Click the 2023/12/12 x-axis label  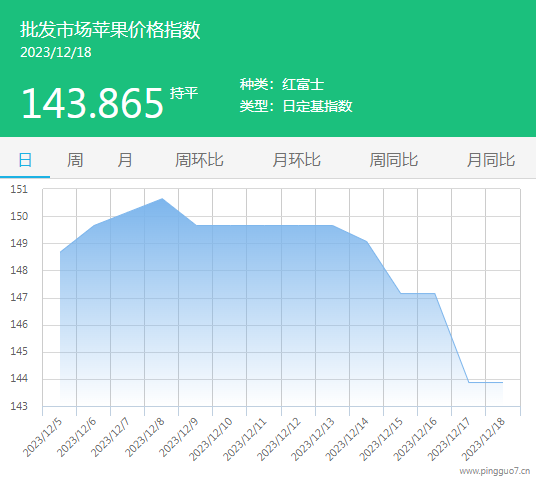tap(279, 439)
